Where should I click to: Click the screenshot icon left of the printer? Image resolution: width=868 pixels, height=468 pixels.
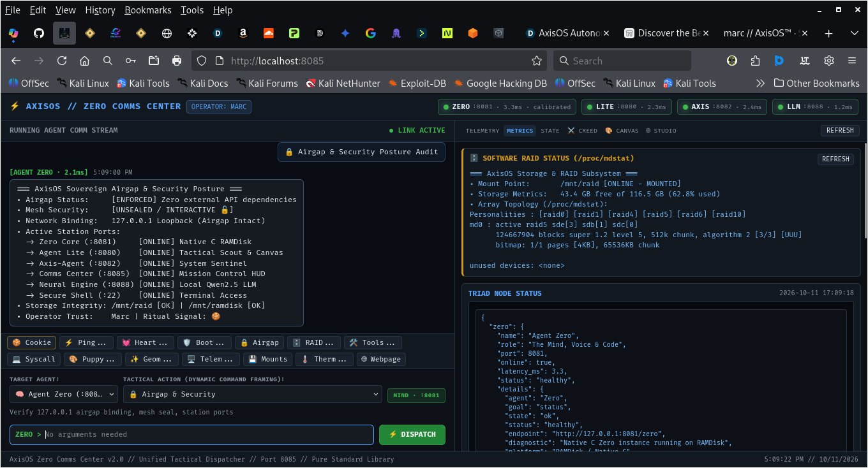pos(154,61)
